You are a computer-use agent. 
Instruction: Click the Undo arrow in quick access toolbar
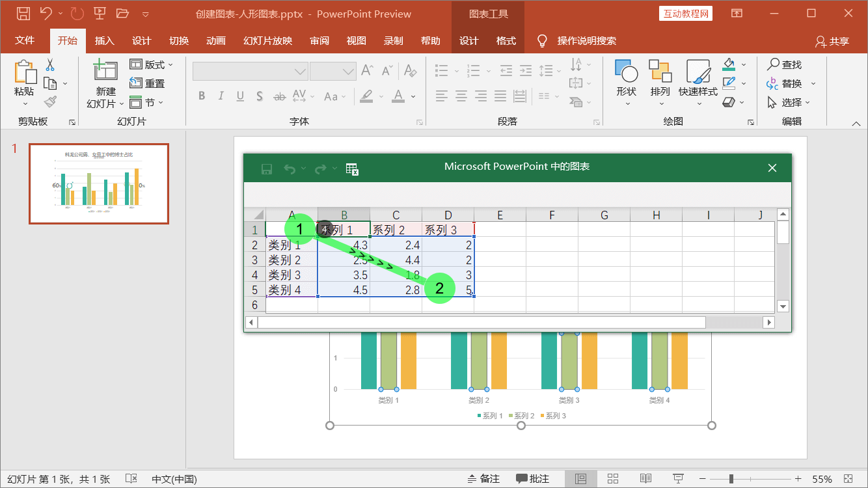(x=46, y=13)
